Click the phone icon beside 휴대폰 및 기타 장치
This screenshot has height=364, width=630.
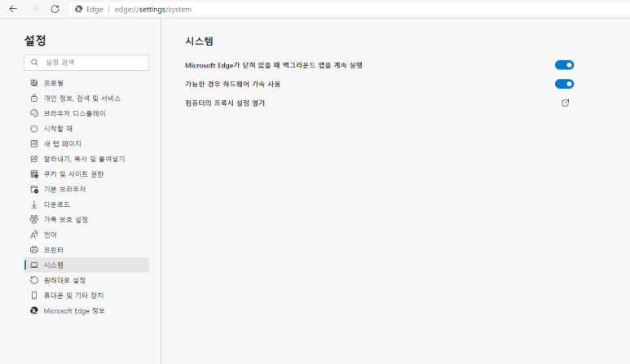pyautogui.click(x=34, y=296)
